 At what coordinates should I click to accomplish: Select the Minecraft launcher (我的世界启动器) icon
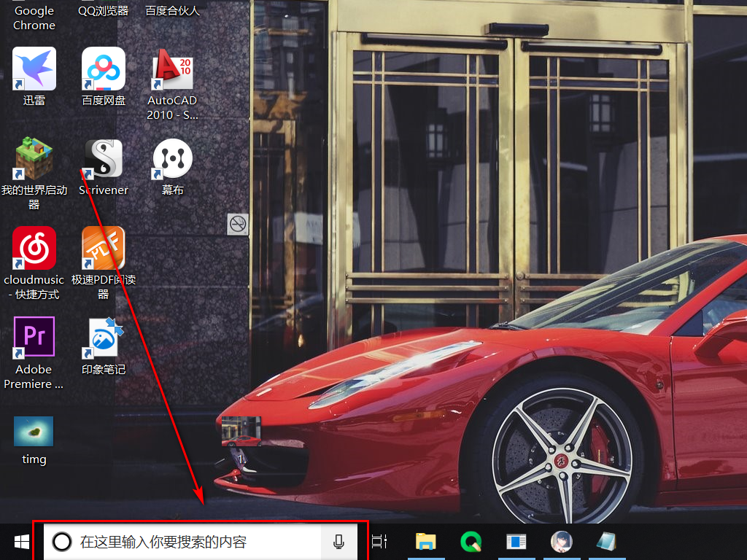coord(34,158)
